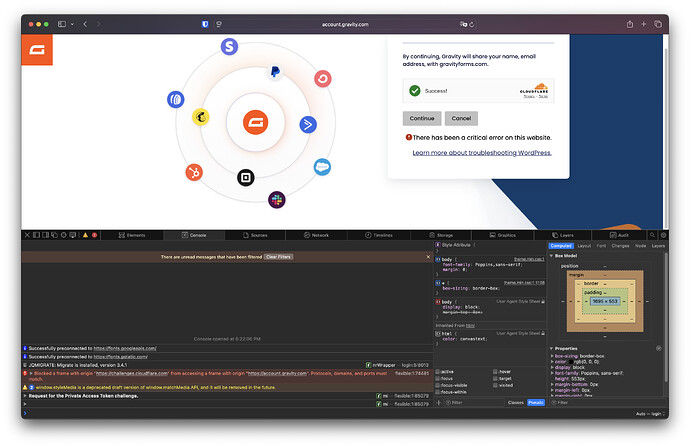
Task: Close the Web Inspector with the X icon
Action: 27,235
